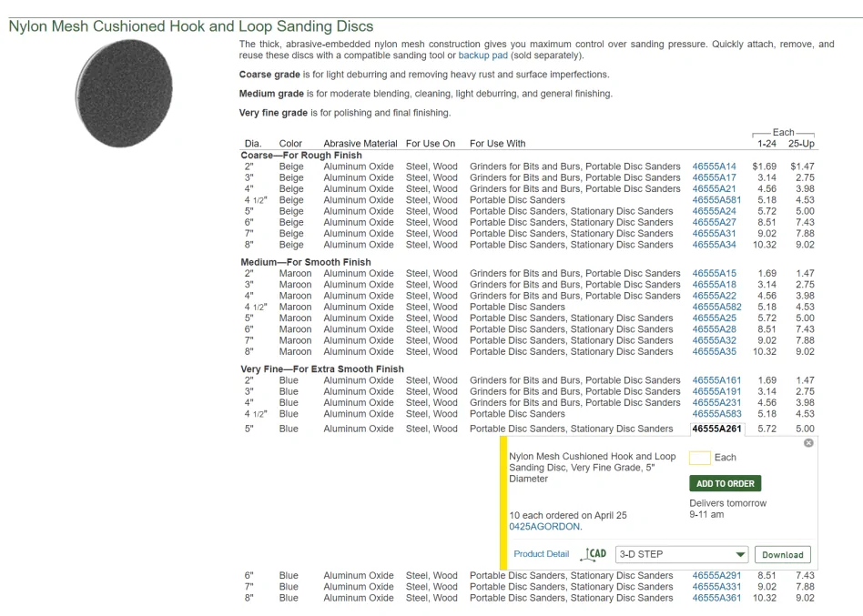Click the $1.69 price in first Coarse row
Image resolution: width=863 pixels, height=616 pixels.
[x=765, y=167]
